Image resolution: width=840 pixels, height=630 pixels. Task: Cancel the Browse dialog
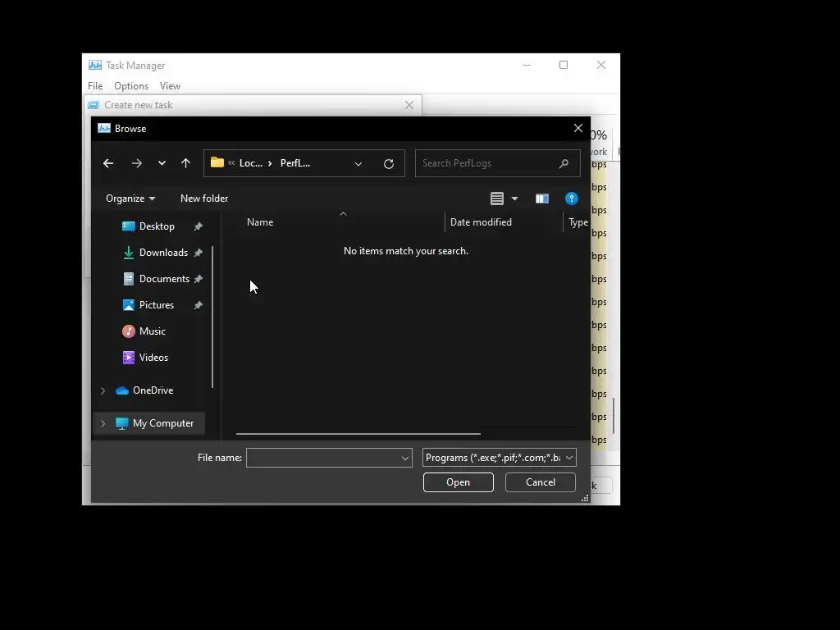coord(540,482)
